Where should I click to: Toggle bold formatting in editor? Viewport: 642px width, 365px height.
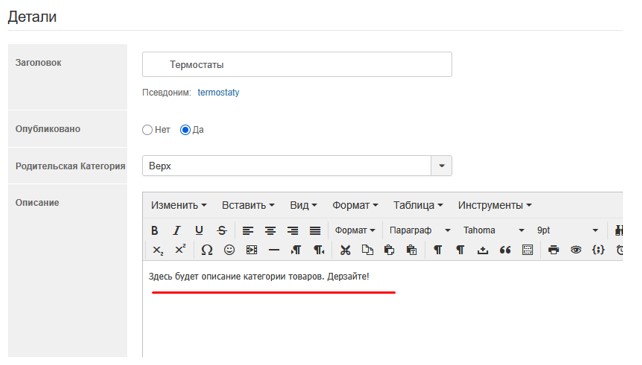[x=154, y=231]
